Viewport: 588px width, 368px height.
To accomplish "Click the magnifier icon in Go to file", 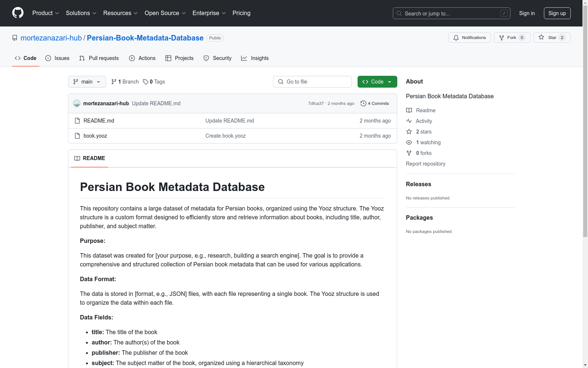I will [x=281, y=82].
